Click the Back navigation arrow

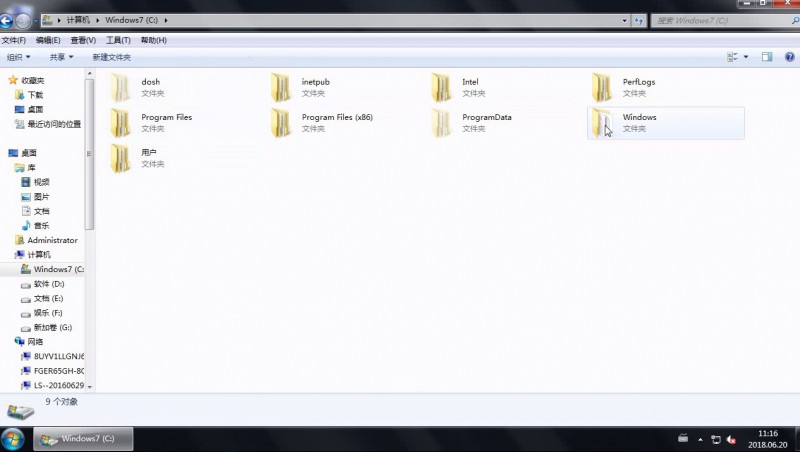[x=6, y=21]
